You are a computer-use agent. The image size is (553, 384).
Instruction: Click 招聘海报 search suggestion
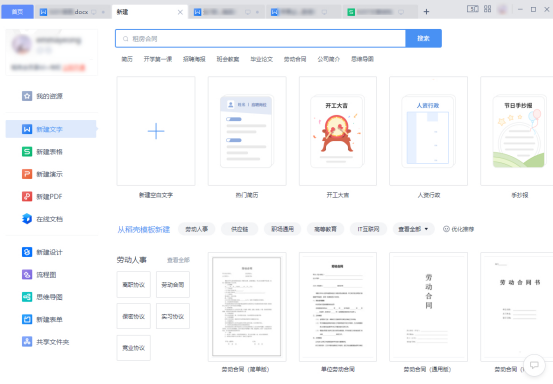click(194, 59)
